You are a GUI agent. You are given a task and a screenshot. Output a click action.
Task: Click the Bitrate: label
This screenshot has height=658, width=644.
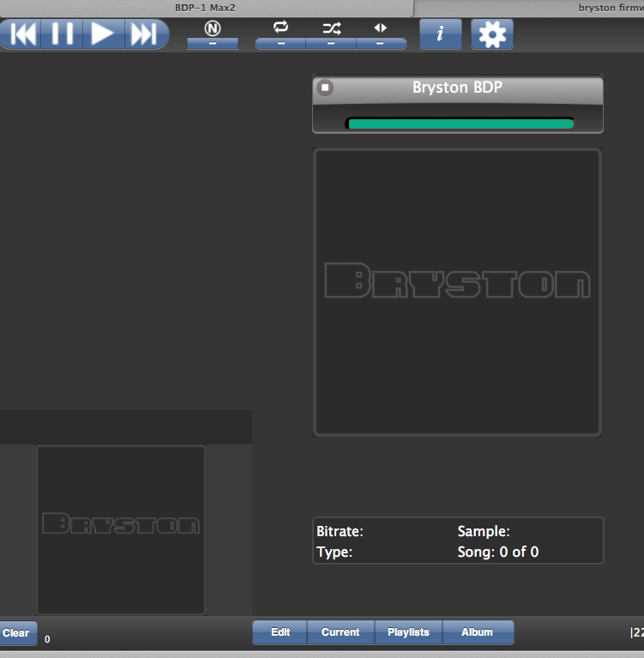[x=340, y=531]
